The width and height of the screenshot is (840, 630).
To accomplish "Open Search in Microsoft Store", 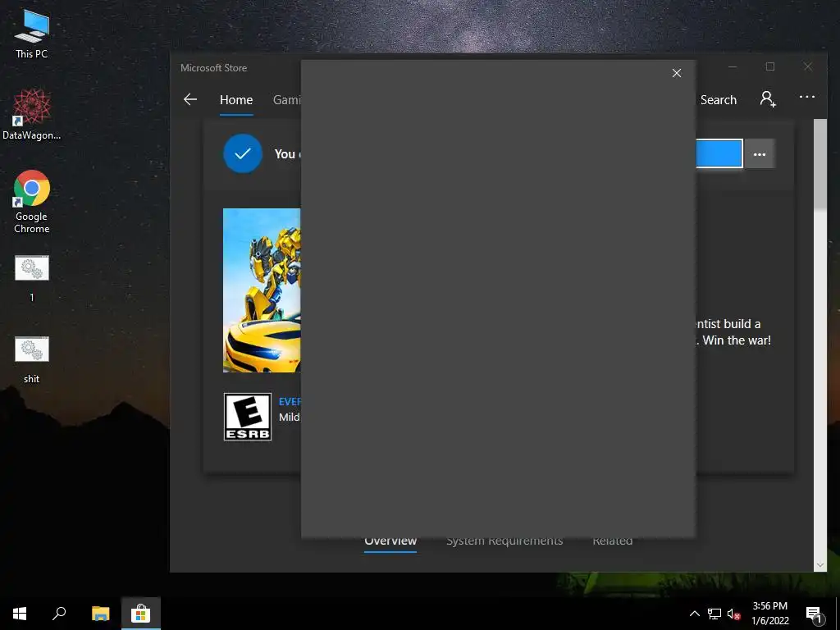I will click(x=718, y=99).
